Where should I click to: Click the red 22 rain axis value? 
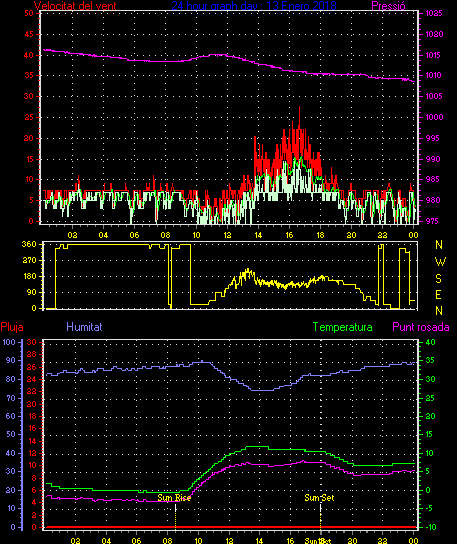(x=32, y=392)
